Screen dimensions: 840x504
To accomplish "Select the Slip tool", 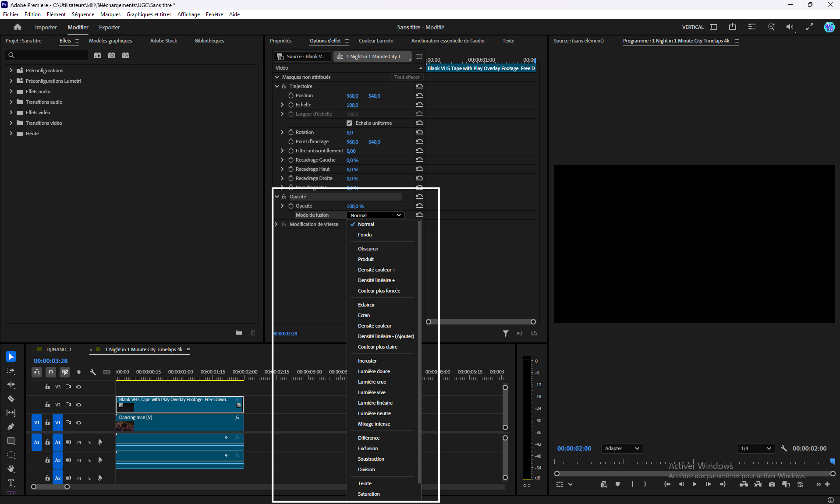I will tap(11, 413).
